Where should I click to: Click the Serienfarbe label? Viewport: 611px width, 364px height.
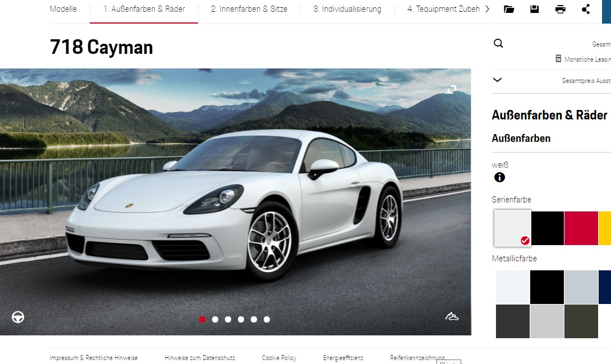point(511,200)
